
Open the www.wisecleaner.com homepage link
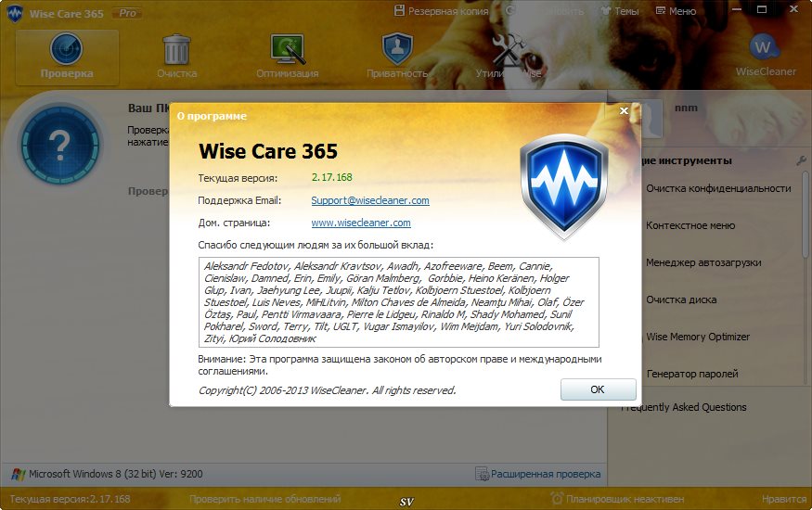click(x=361, y=223)
